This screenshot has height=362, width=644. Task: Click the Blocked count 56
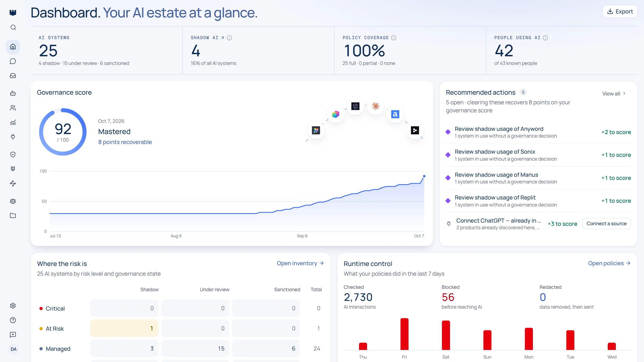click(x=448, y=297)
